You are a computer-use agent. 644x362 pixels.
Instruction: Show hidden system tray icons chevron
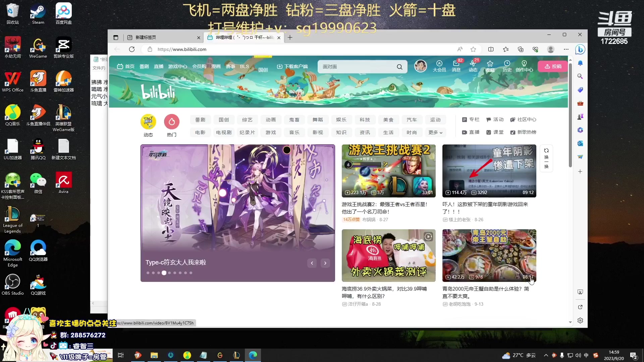point(546,355)
